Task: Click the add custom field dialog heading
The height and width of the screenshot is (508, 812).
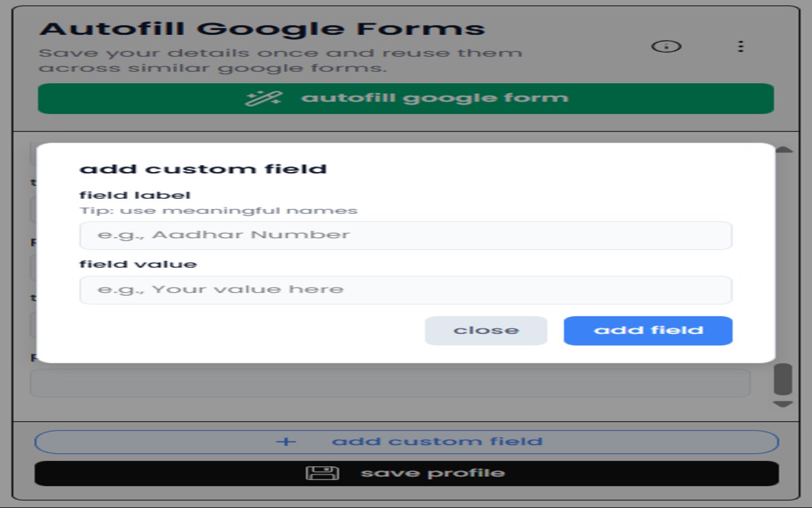Action: tap(203, 169)
